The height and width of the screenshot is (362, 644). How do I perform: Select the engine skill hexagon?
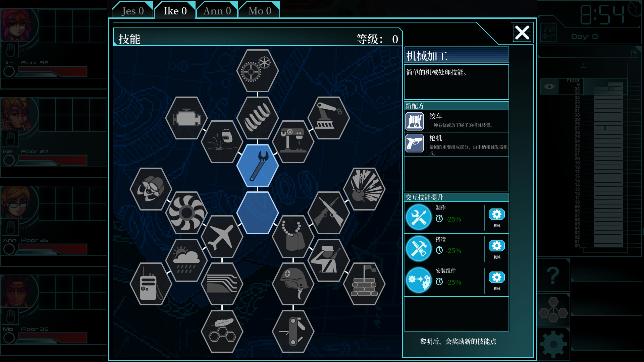click(186, 118)
